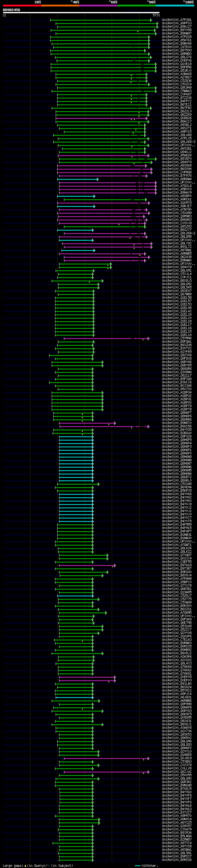
Task: Click the purple ~60% identity legend segment
Action: tap(99, 6)
